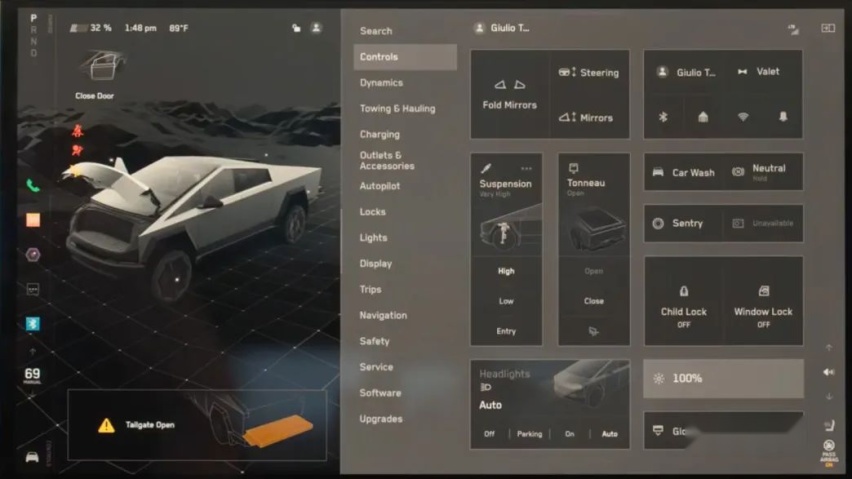Adjust the 100% brightness slider
This screenshot has width=852, height=479.
click(723, 379)
